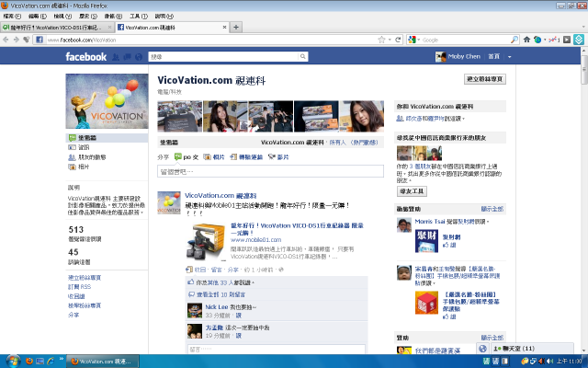
Task: Open Facebook friend requests icon
Action: pyautogui.click(x=116, y=57)
